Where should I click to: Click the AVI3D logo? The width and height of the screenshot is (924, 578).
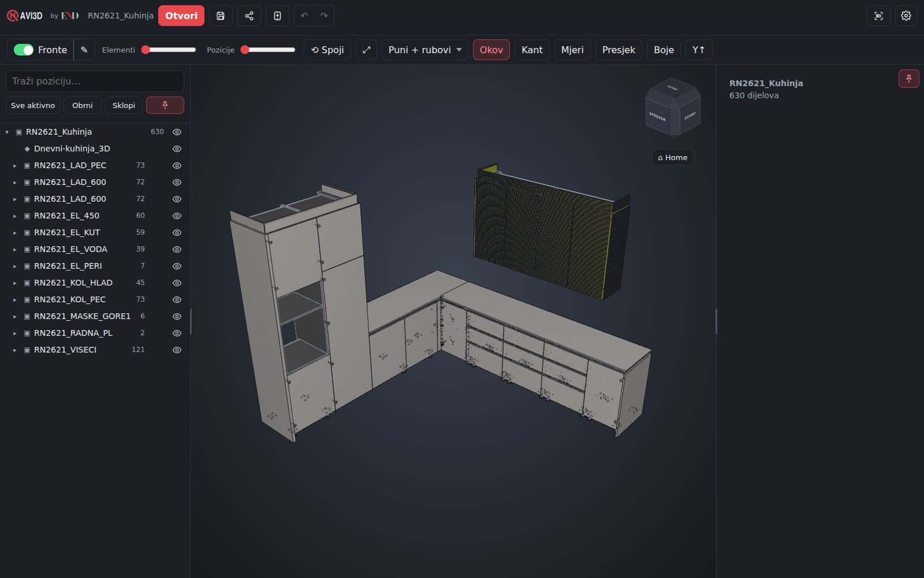[25, 16]
